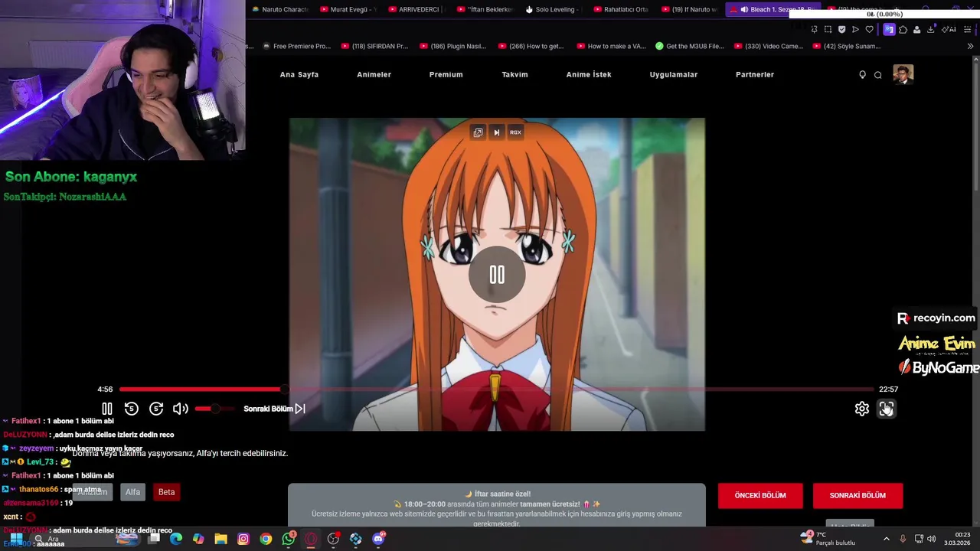Open the user profile avatar
The image size is (980, 551).
tap(903, 74)
